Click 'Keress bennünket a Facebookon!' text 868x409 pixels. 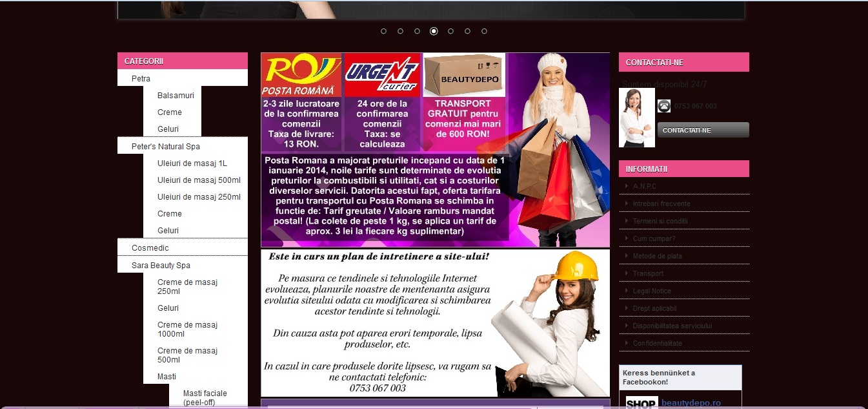point(658,377)
